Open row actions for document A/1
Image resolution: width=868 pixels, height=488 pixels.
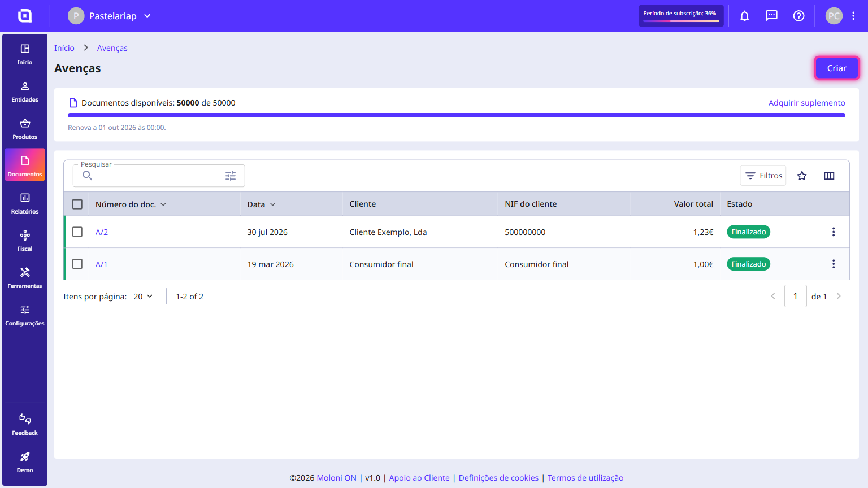click(834, 264)
